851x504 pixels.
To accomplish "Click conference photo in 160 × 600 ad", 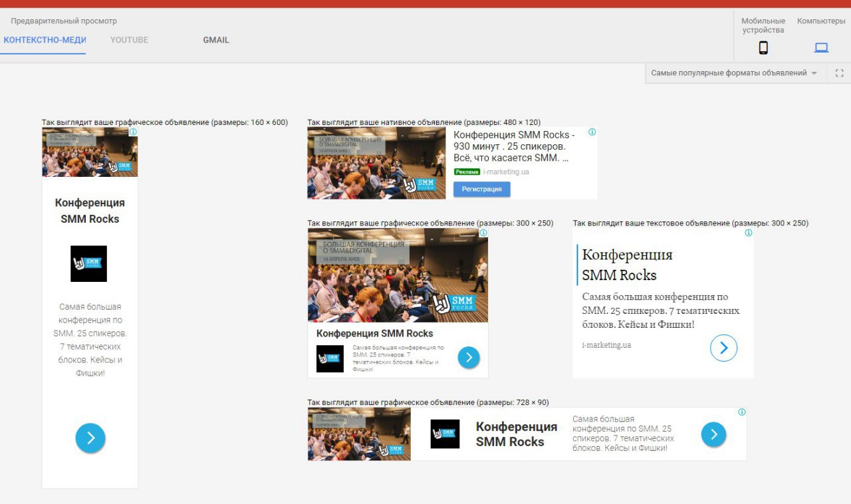I will coord(90,152).
